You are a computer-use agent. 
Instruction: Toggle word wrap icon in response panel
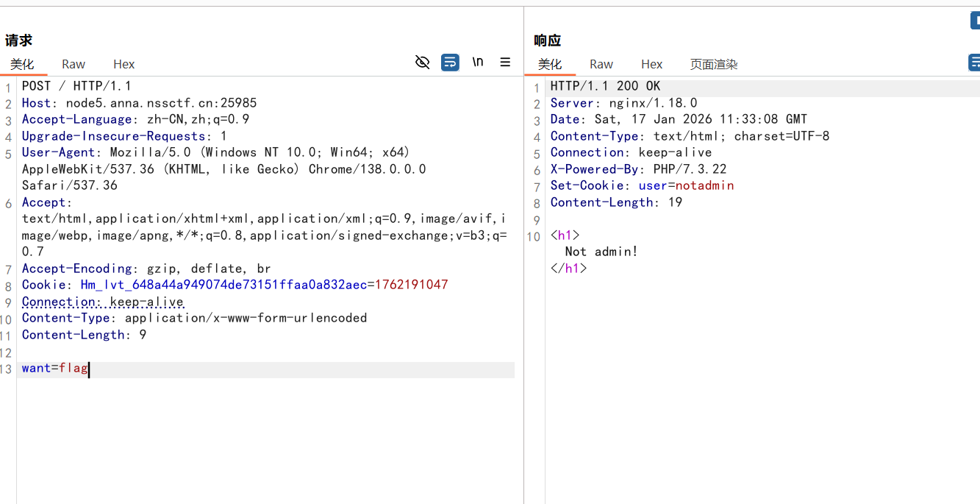point(974,63)
